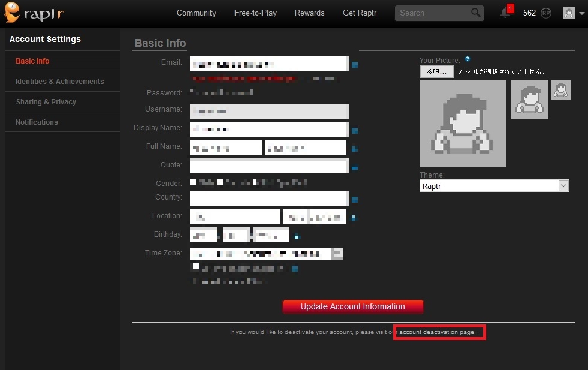Open Sharing & Privacy settings
This screenshot has height=370, width=588.
click(x=62, y=102)
